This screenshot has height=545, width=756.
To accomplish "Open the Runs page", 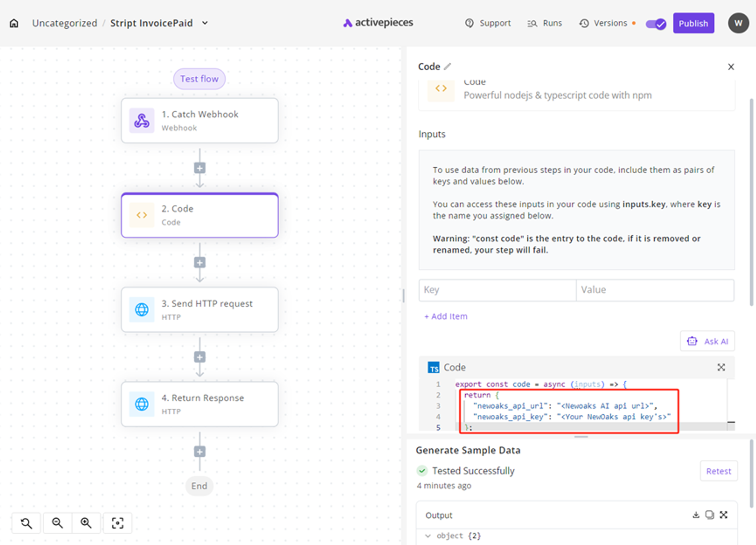I will tap(545, 23).
